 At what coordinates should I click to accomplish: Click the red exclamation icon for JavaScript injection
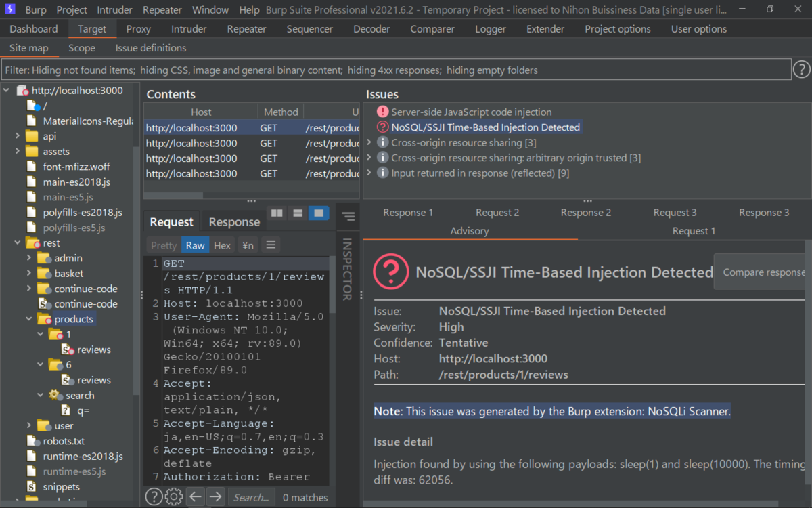pos(383,112)
